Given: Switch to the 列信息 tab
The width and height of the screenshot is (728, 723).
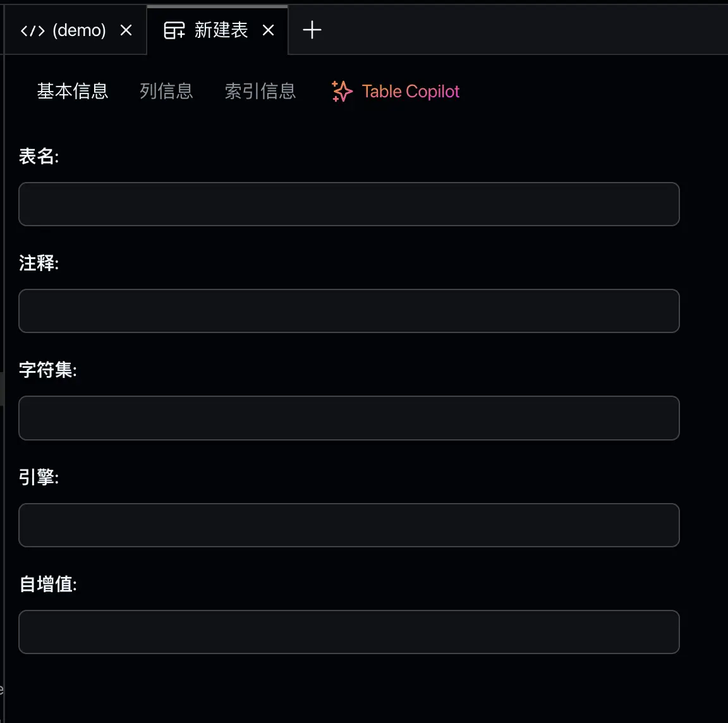Looking at the screenshot, I should click(x=166, y=92).
